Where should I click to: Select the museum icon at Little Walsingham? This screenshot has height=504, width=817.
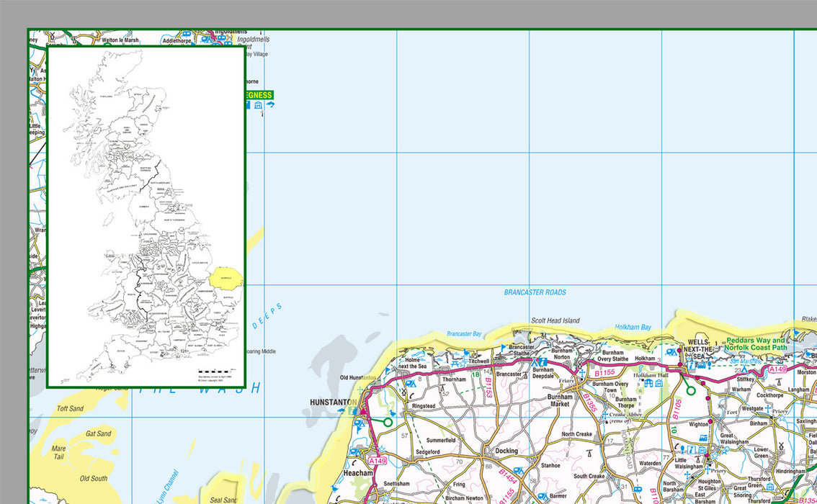702,451
